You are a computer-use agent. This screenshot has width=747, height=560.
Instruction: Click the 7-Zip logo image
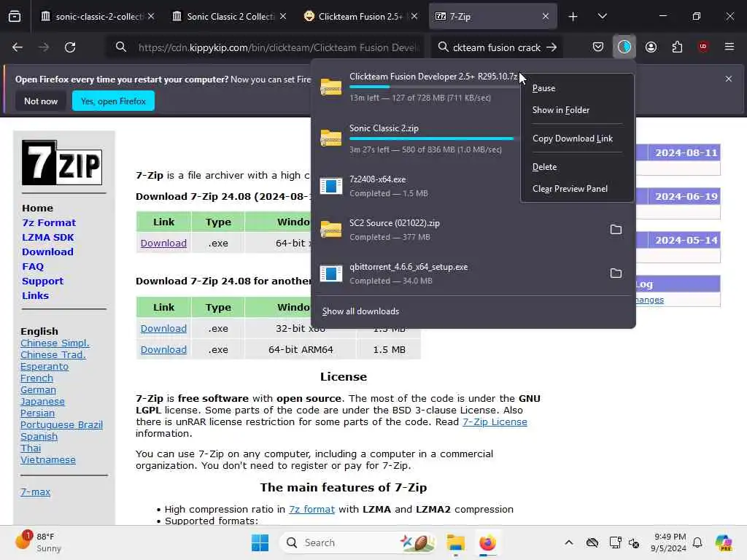click(x=62, y=163)
